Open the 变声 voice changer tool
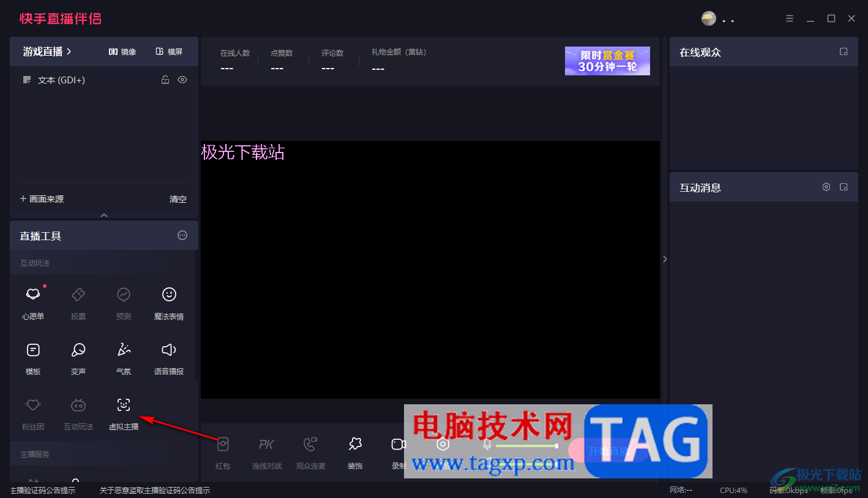The height and width of the screenshot is (498, 868). (78, 358)
